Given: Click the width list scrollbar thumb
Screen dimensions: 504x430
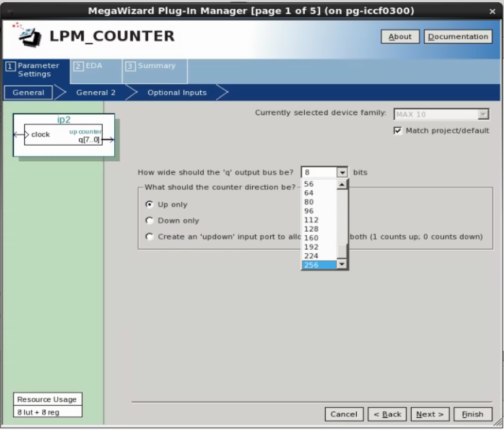Looking at the screenshot, I should point(342,251).
